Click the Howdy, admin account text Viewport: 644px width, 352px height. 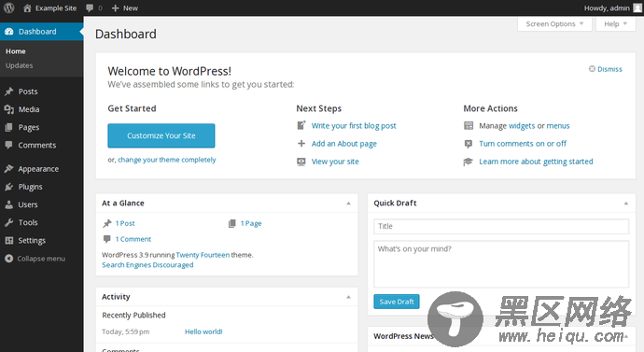tap(607, 7)
